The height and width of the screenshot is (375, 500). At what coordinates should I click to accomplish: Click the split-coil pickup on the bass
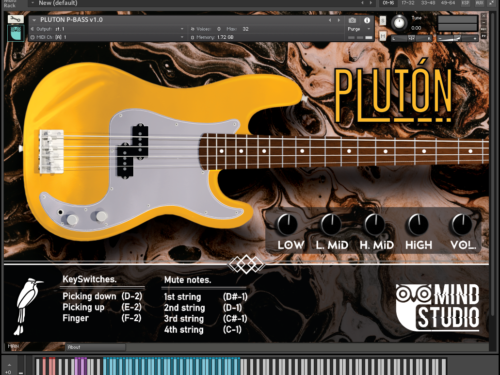coord(132,151)
